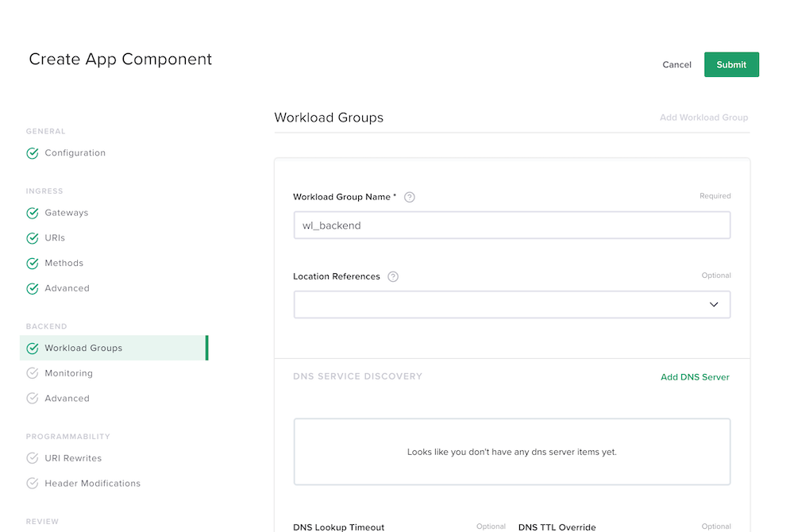
Task: Focus the Workload Group Name text field
Action: [512, 226]
